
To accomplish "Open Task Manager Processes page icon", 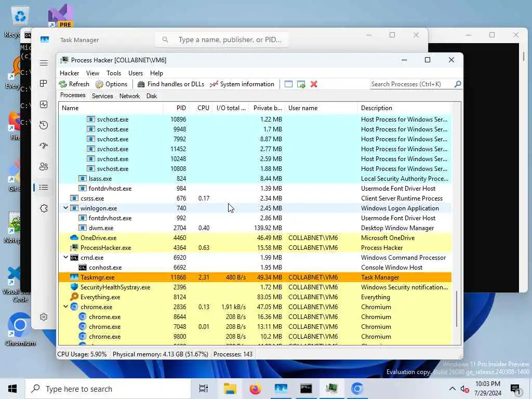I will 44,84.
